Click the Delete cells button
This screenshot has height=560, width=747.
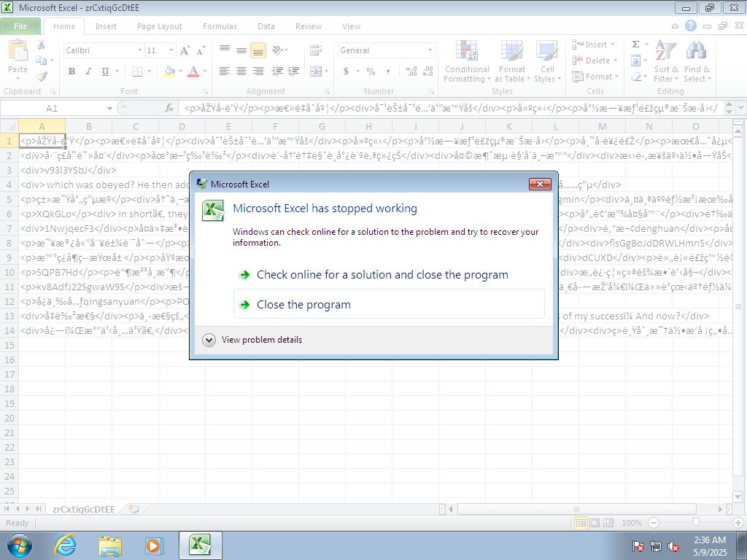click(x=594, y=61)
